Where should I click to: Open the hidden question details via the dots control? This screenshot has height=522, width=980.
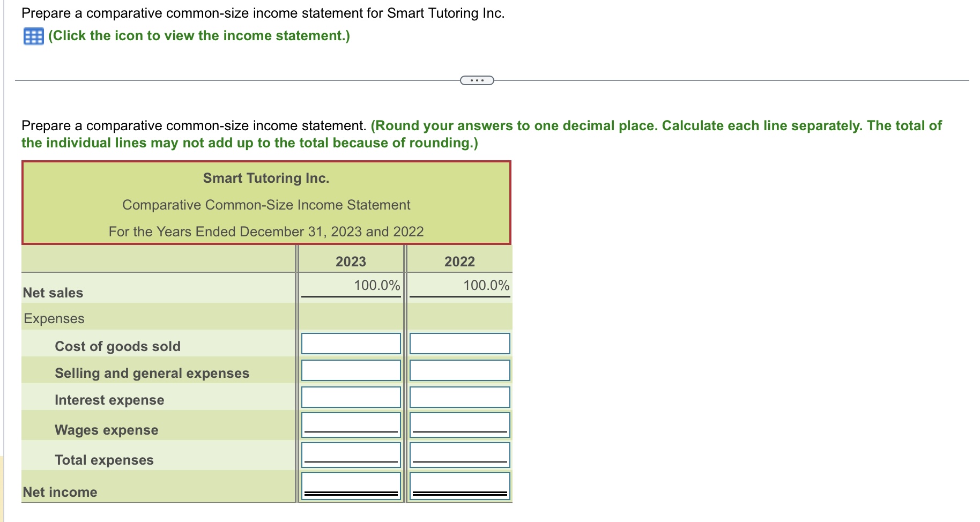[x=476, y=79]
